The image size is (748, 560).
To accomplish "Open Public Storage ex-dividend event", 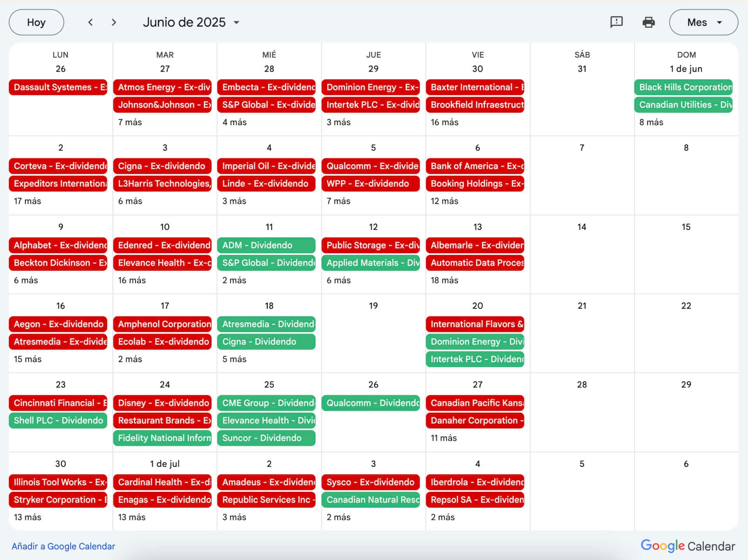I will [x=371, y=245].
